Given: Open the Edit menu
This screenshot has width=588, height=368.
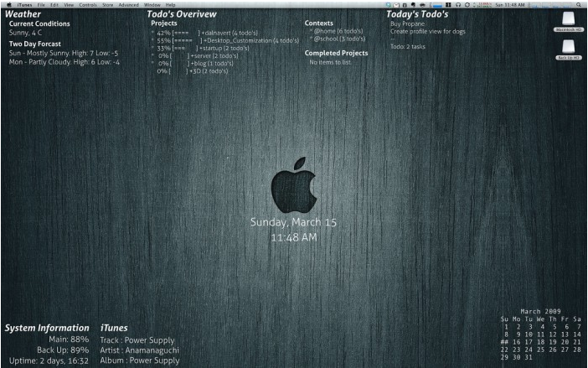Looking at the screenshot, I should (54, 5).
